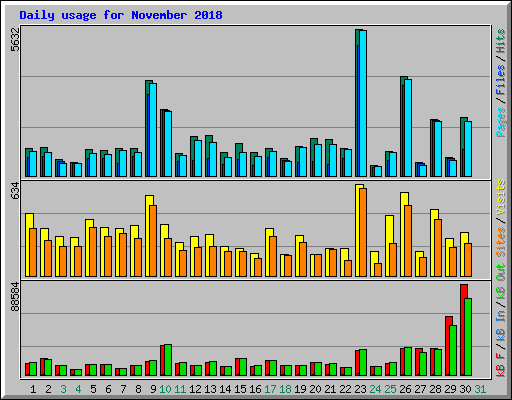
Task: Click day label 26 on the x-axis
Action: click(405, 389)
